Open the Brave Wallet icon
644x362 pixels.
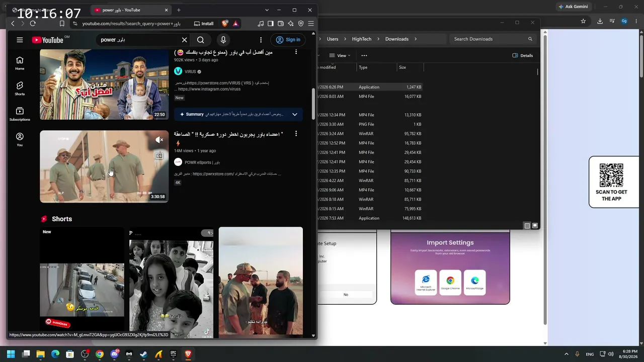click(x=281, y=24)
